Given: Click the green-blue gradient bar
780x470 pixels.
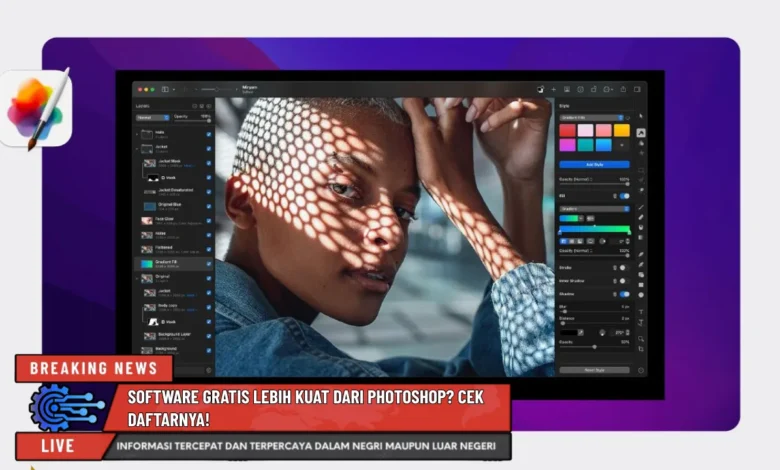Looking at the screenshot, I should tap(594, 229).
